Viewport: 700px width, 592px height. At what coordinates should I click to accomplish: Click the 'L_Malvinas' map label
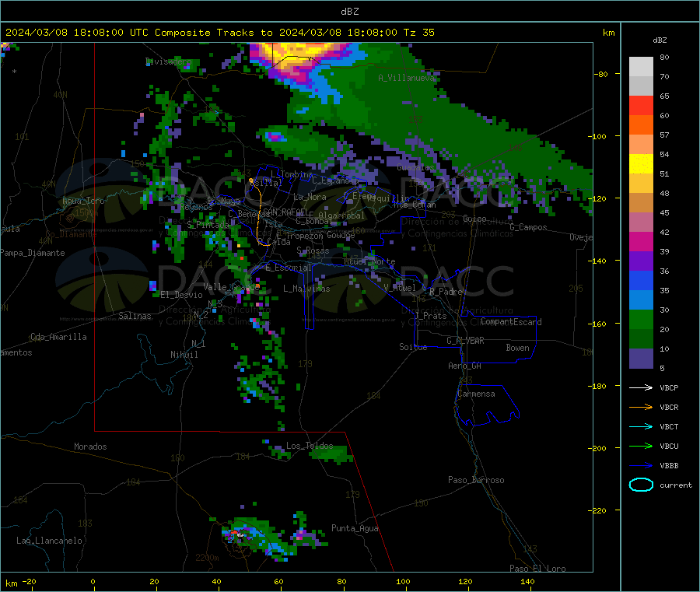(306, 289)
